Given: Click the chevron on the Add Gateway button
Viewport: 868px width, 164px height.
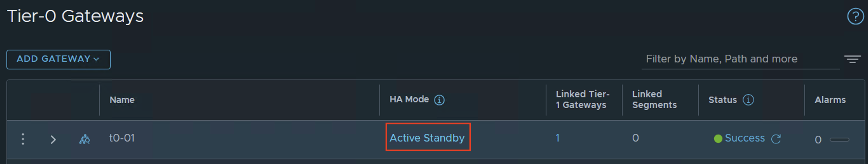Looking at the screenshot, I should (96, 59).
